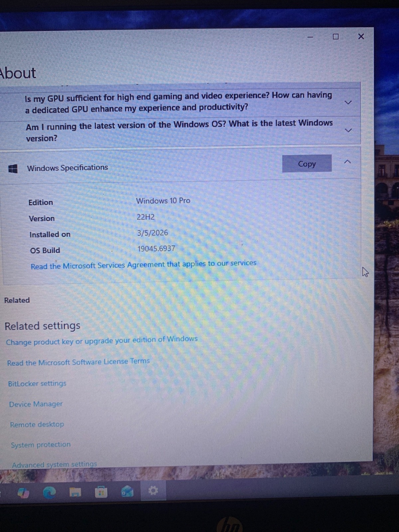Screen dimensions: 399x532
Task: Expand the latest Windows version question
Action: pyautogui.click(x=348, y=130)
